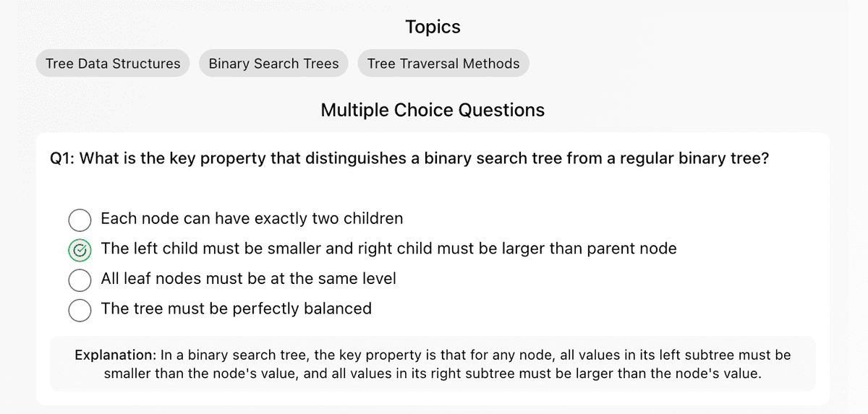Viewport: 868px width, 414px height.
Task: Select radio for 'All leaf nodes' option
Action: coord(80,280)
